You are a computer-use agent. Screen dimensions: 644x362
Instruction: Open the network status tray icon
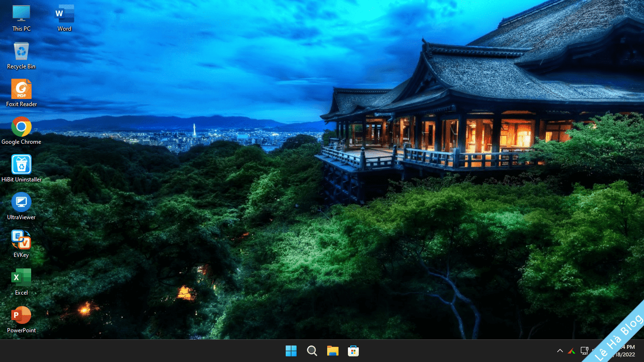(585, 351)
